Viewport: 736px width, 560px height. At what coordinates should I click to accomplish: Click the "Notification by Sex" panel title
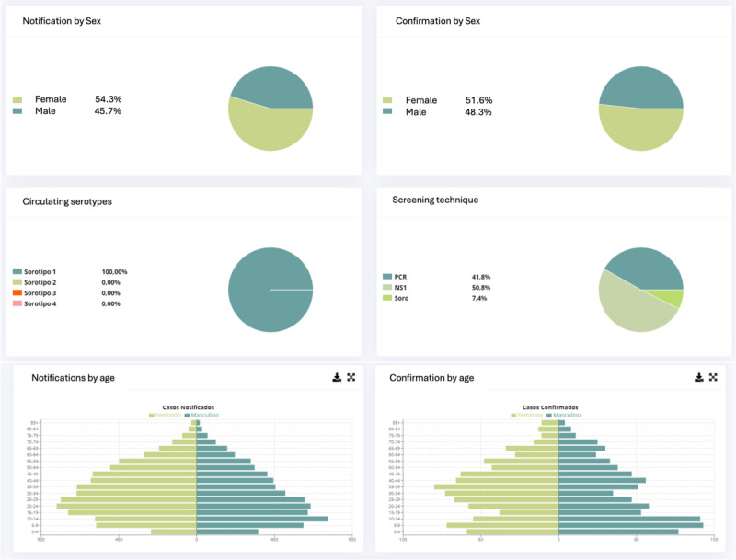click(x=62, y=21)
